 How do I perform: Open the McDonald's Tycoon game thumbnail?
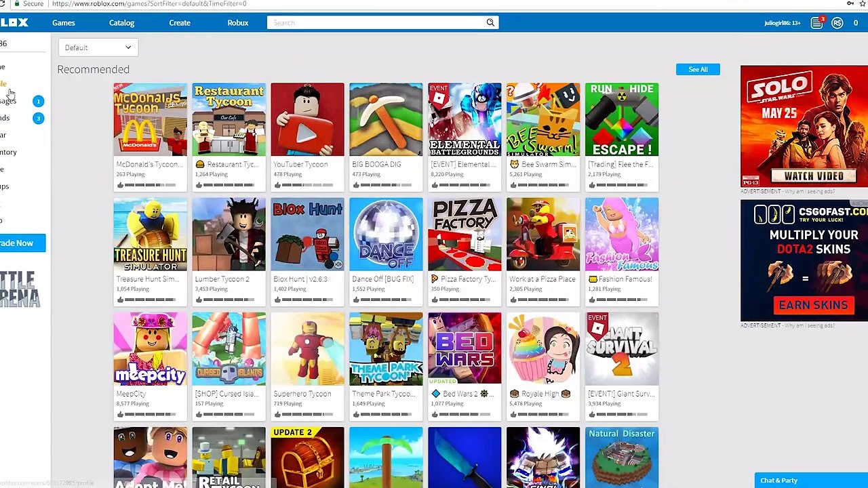(x=150, y=119)
